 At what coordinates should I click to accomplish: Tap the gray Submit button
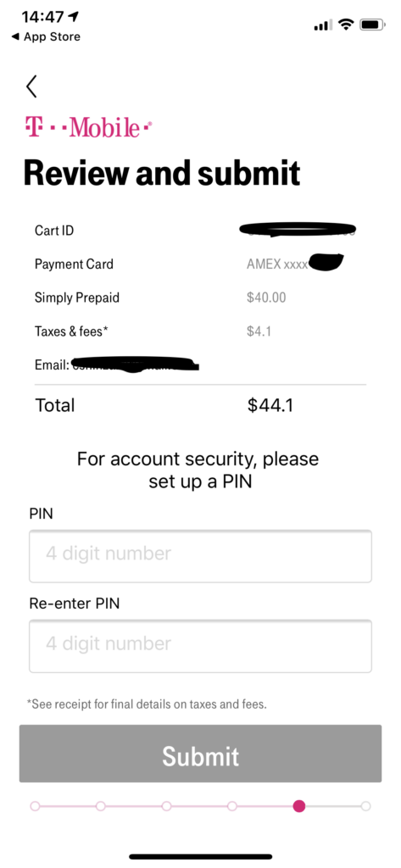pyautogui.click(x=200, y=754)
